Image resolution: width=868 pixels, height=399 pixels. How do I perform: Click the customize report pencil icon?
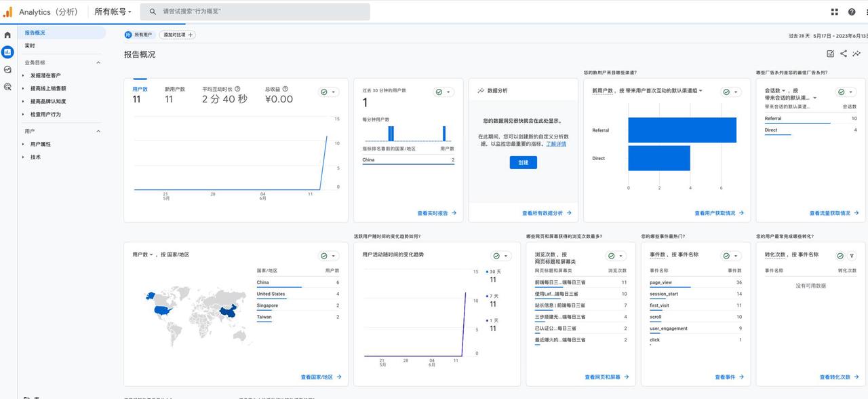tap(831, 54)
